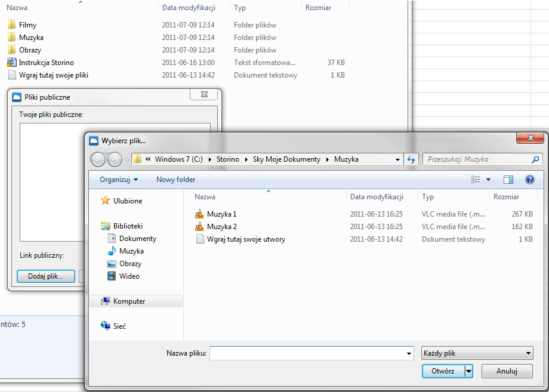Click the arrow after Sky Moje Dokumenty breadcrumb
The height and width of the screenshot is (392, 549).
point(328,159)
